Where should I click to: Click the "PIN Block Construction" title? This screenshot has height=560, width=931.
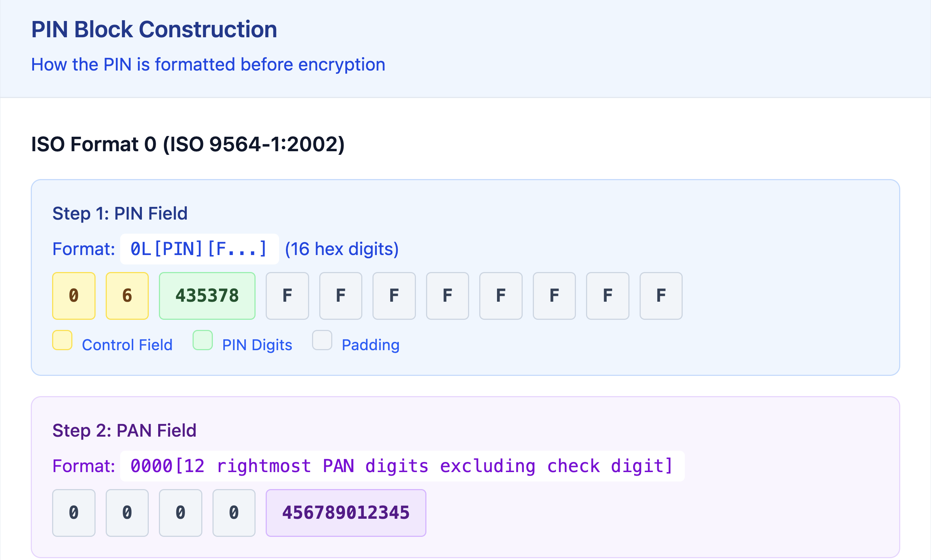coord(154,29)
